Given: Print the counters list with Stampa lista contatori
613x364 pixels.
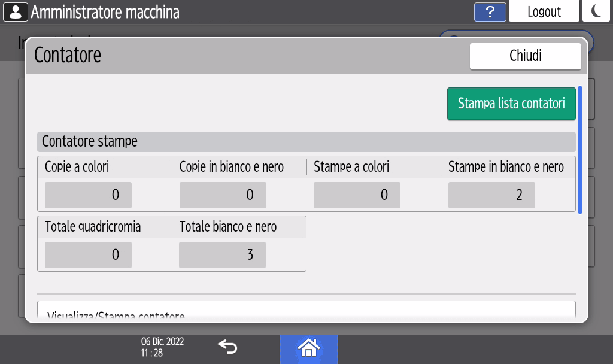Looking at the screenshot, I should (x=511, y=104).
